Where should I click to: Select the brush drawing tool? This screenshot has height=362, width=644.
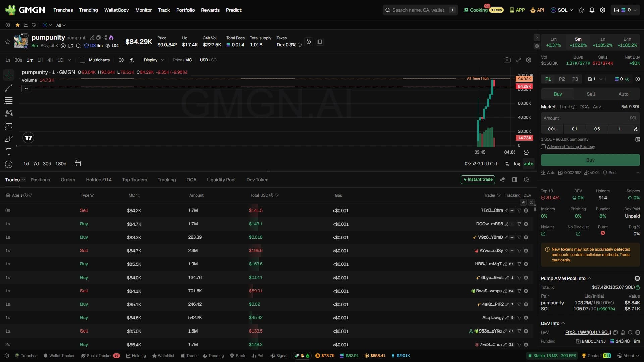pos(9,139)
